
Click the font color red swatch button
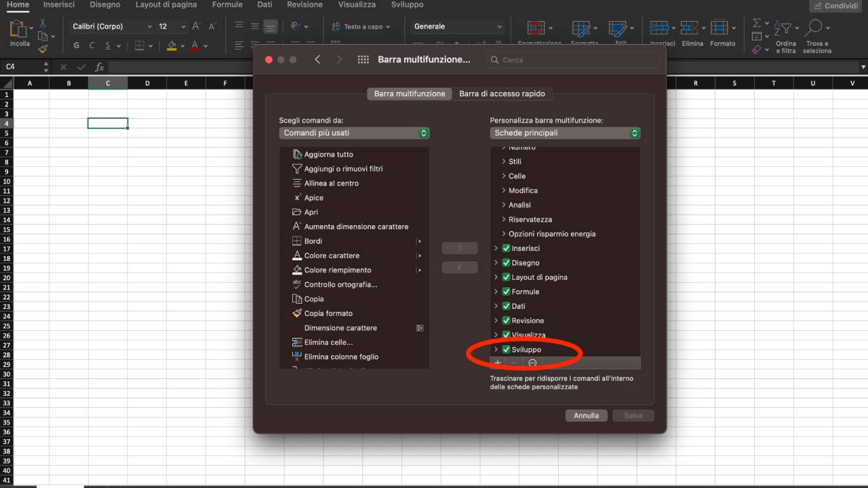[x=195, y=46]
